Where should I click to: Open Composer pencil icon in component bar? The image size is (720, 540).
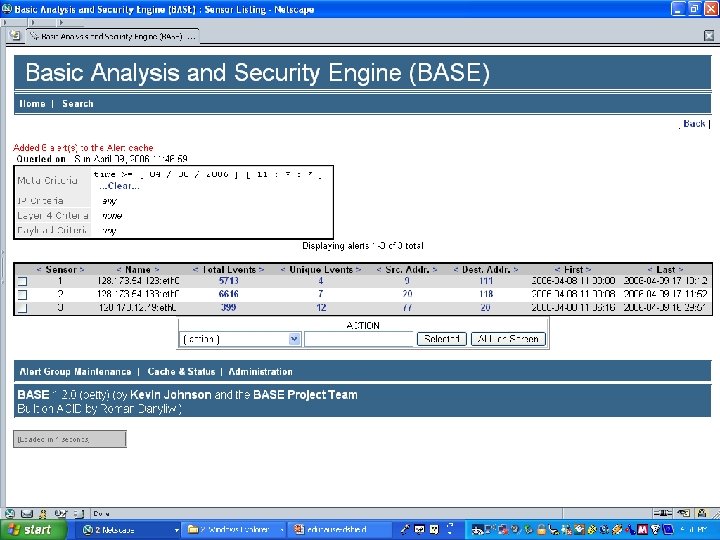point(60,514)
